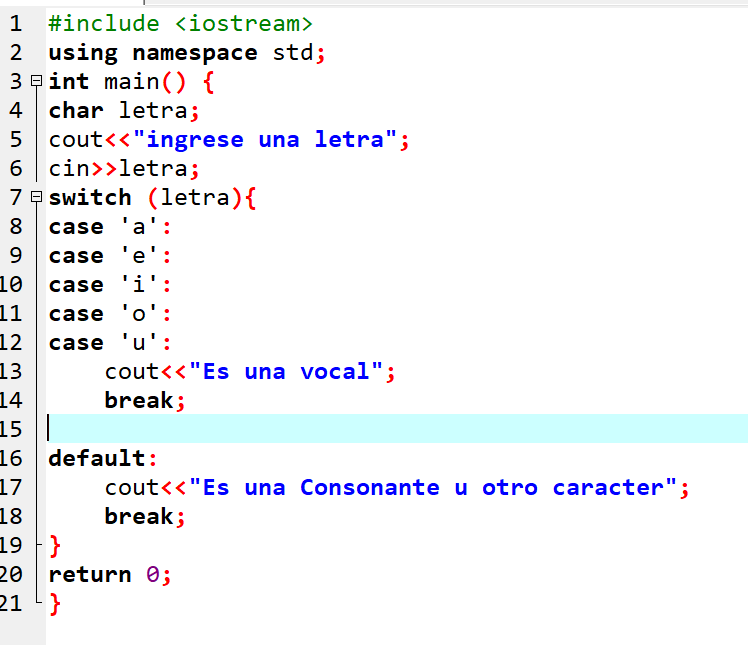
Task: Click line number 1 in the gutter
Action: tap(16, 23)
